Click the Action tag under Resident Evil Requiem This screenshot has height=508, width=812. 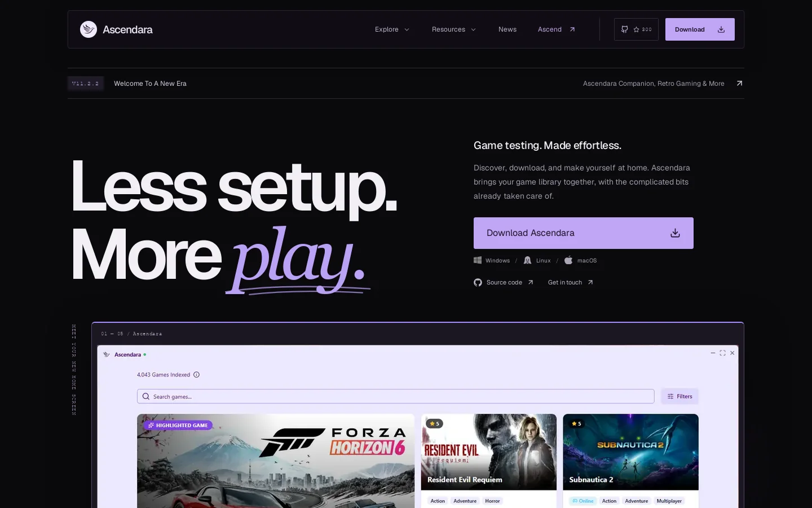pos(438,501)
